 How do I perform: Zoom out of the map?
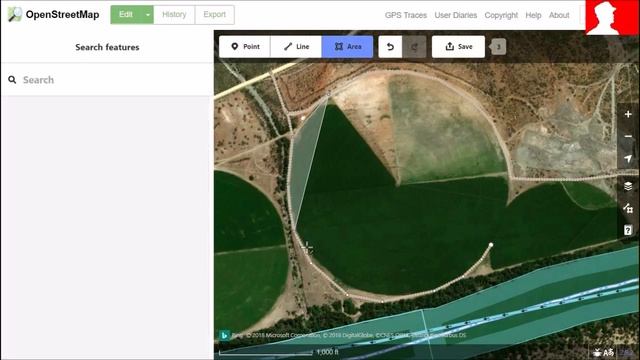pyautogui.click(x=628, y=136)
